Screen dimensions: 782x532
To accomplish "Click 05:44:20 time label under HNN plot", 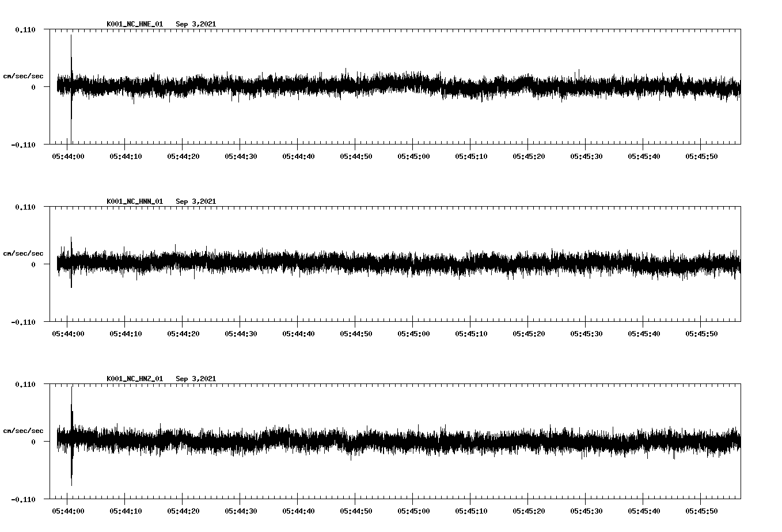I will [x=184, y=333].
